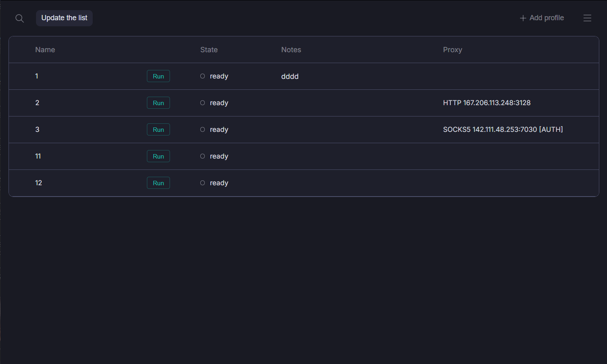The image size is (607, 364).
Task: Sort by the Name column header
Action: 45,50
